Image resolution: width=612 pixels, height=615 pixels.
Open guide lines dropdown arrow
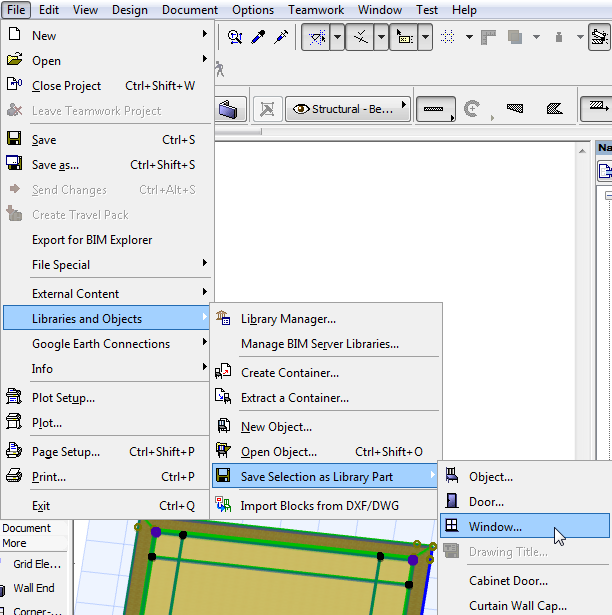(x=337, y=37)
